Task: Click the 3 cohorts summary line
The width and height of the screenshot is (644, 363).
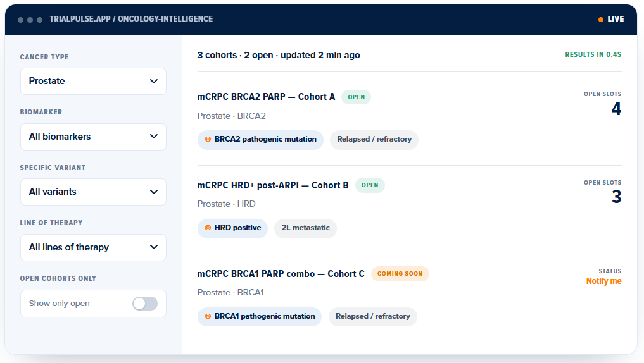Action: coord(279,56)
